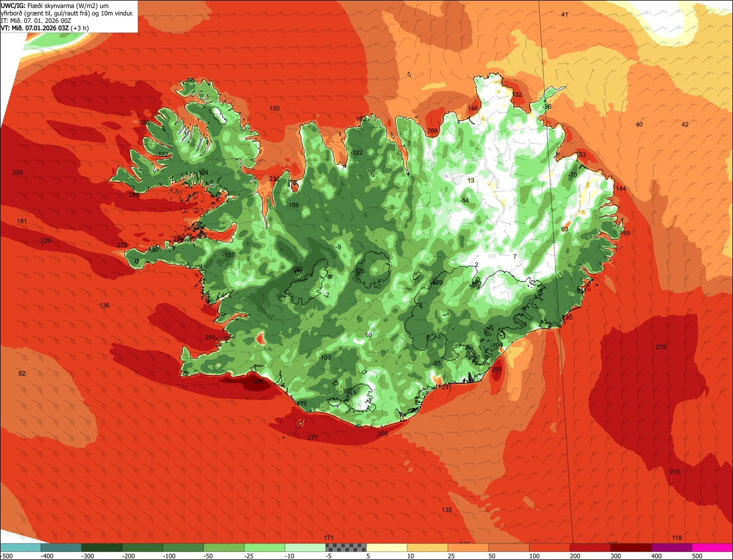The image size is (733, 560).
Task: Click the checkered legend swatch between -5 and 5
Action: pos(346,547)
